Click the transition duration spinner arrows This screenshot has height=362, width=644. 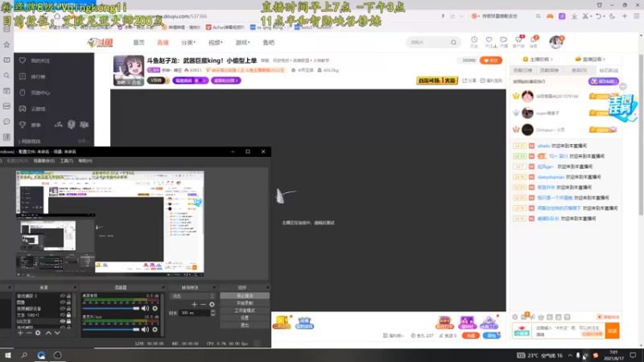pyautogui.click(x=213, y=313)
